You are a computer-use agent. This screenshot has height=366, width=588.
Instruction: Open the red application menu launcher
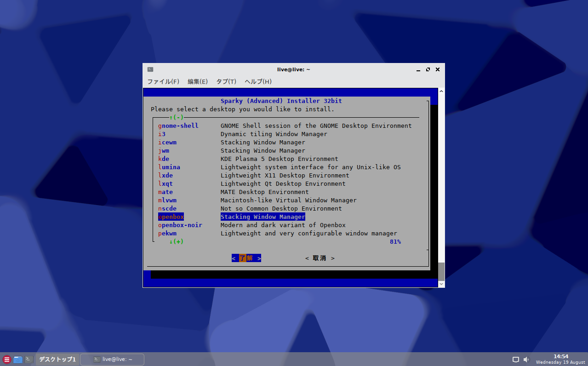point(7,360)
